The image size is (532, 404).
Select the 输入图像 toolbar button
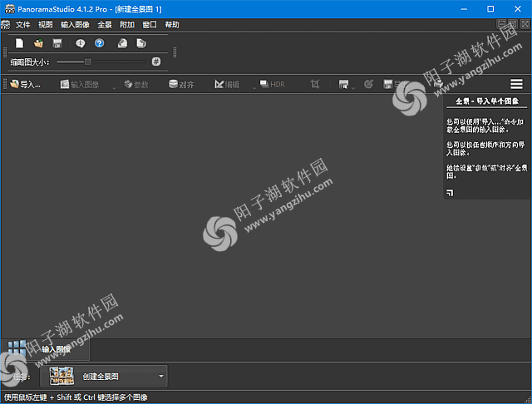80,84
